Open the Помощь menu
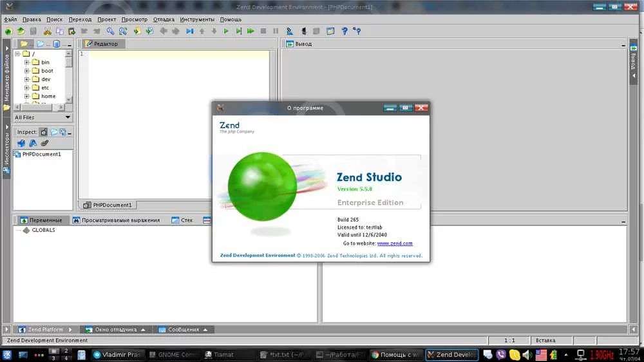The width and height of the screenshot is (644, 362). click(231, 19)
